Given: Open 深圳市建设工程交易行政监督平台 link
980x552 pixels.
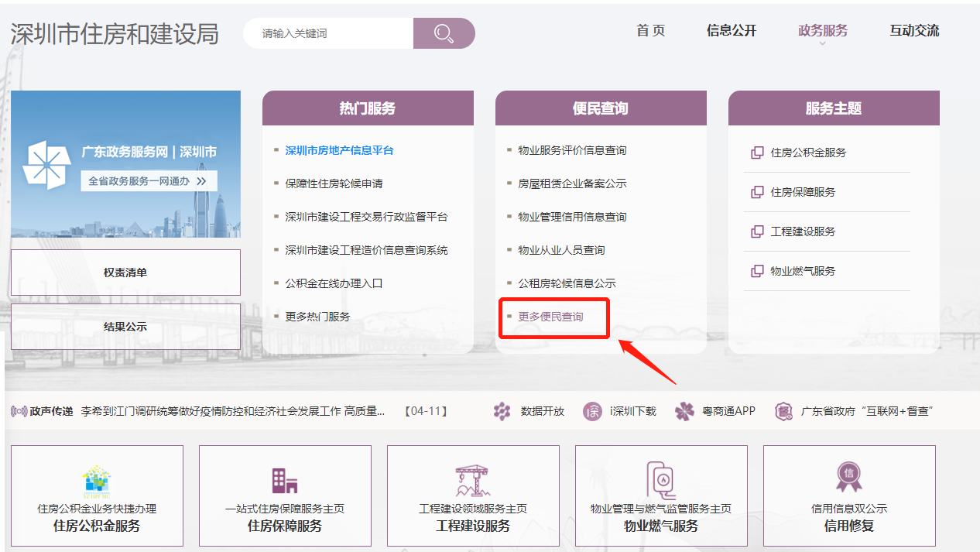Looking at the screenshot, I should 366,217.
